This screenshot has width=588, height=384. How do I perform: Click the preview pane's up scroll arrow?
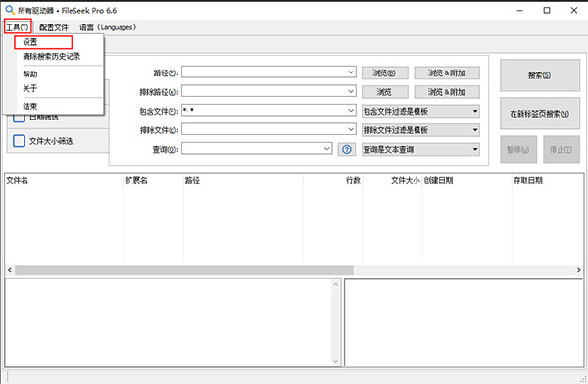[335, 285]
